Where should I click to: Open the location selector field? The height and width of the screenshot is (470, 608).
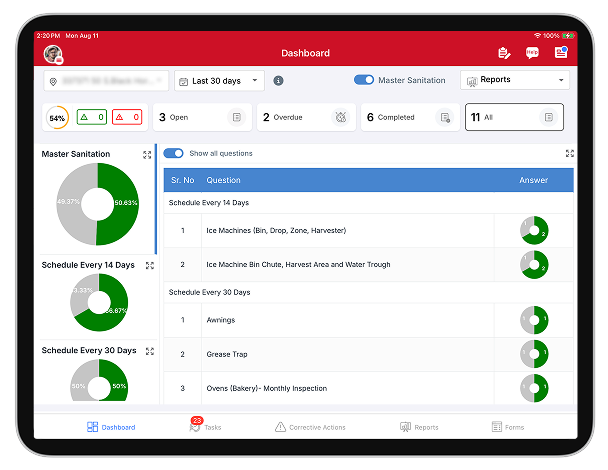click(x=106, y=81)
